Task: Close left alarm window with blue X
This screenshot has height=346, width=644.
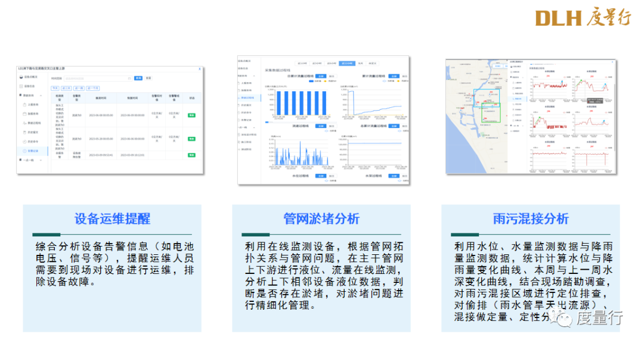Action: pos(200,69)
